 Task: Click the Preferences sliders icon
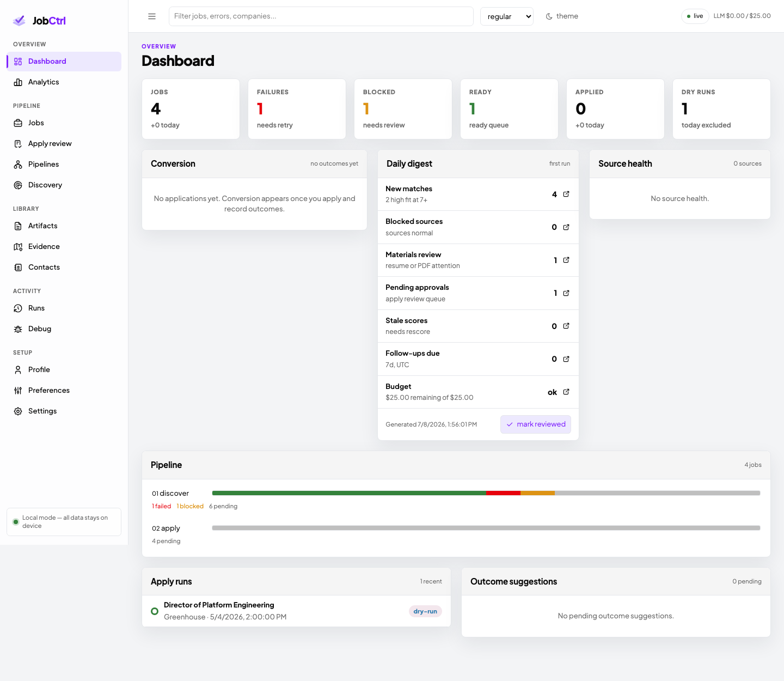pyautogui.click(x=18, y=391)
